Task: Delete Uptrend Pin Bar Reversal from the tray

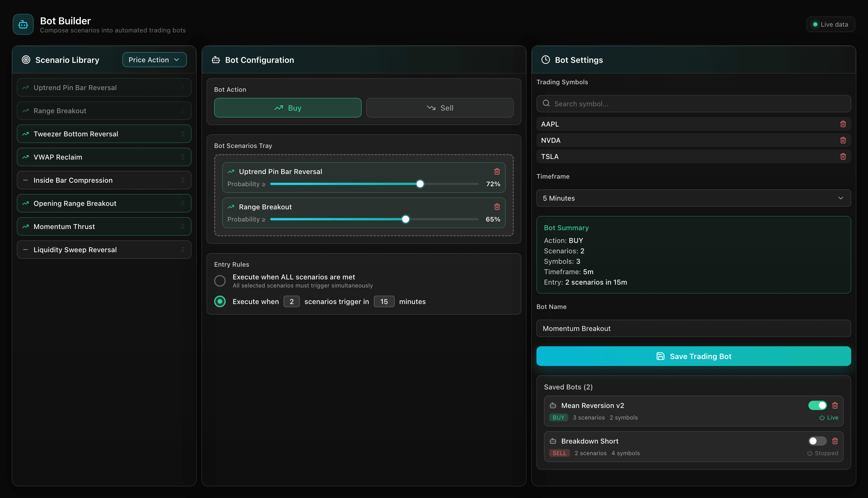Action: point(497,171)
